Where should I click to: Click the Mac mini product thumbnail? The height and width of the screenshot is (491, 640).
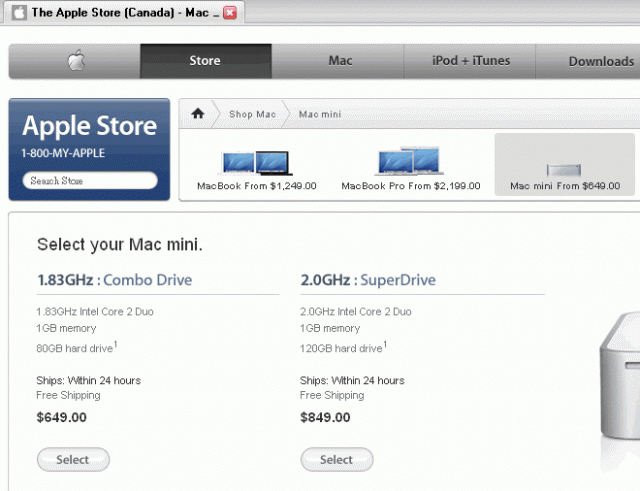pyautogui.click(x=564, y=170)
